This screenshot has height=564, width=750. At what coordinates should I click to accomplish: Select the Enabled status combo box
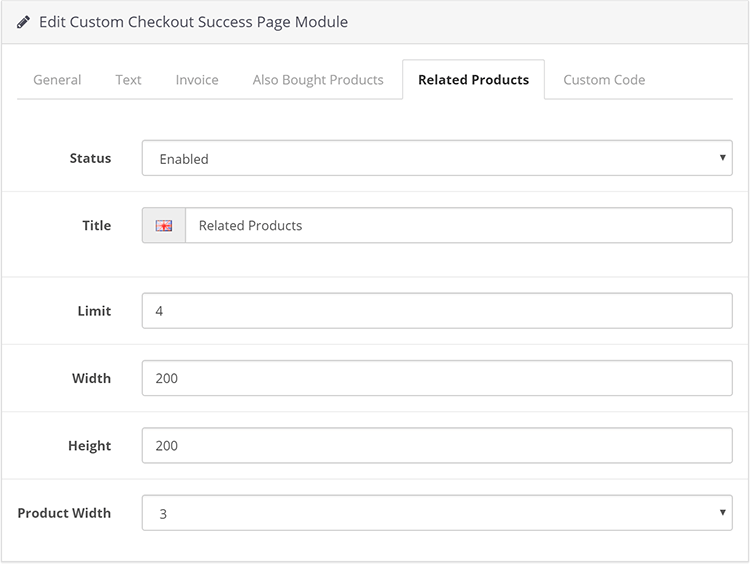(x=437, y=158)
